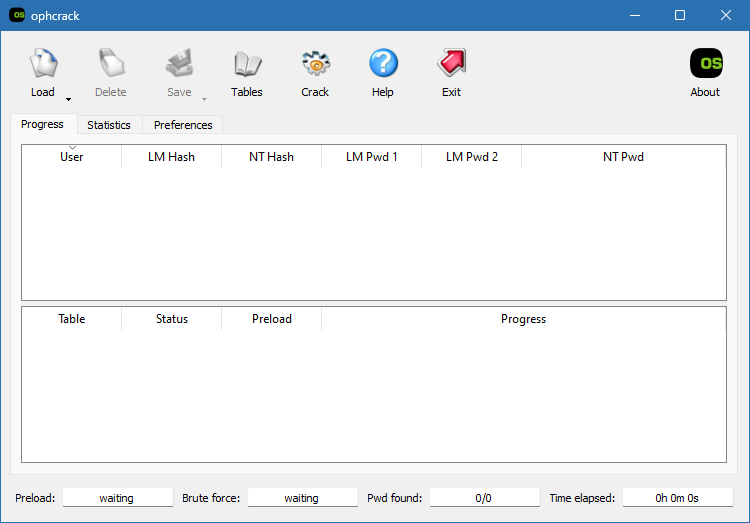The width and height of the screenshot is (750, 523).
Task: Click the Brute force waiting field
Action: pos(302,498)
